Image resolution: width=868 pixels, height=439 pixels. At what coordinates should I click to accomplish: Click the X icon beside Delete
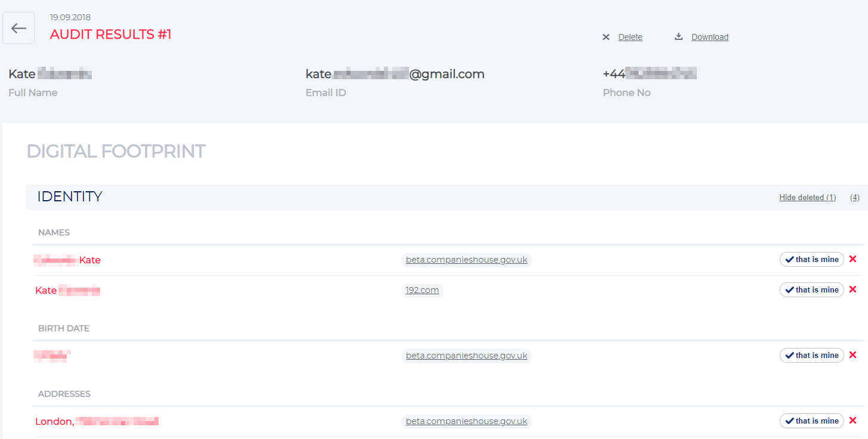(x=606, y=37)
